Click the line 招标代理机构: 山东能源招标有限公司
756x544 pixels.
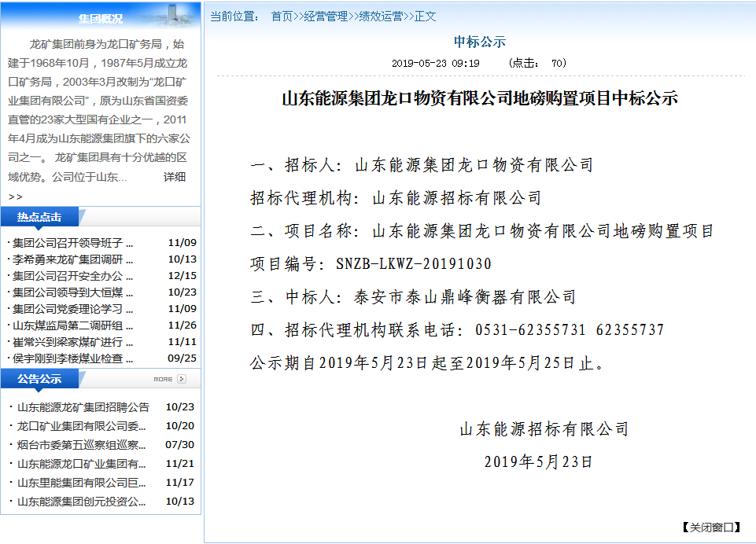(396, 198)
